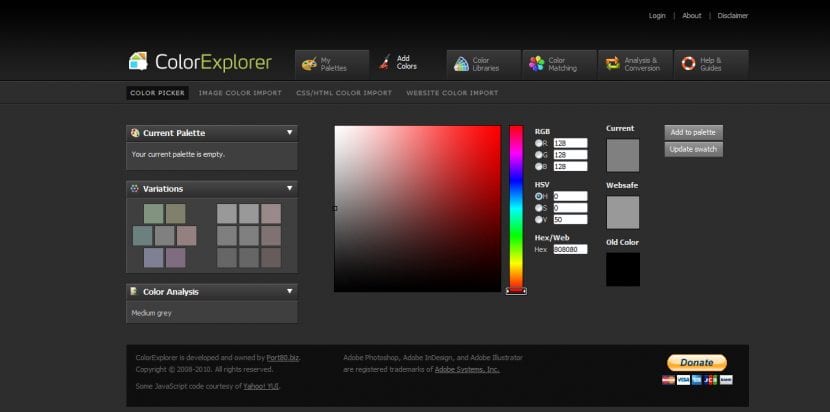This screenshot has height=412, width=830.
Task: Click the My Palettes painter's palette icon
Action: 309,64
